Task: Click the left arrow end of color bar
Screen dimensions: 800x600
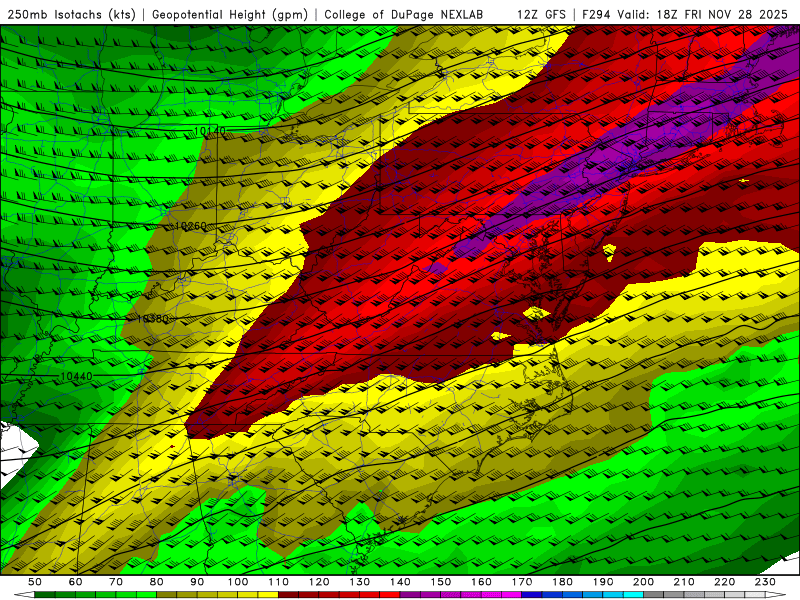Action: tap(24, 594)
